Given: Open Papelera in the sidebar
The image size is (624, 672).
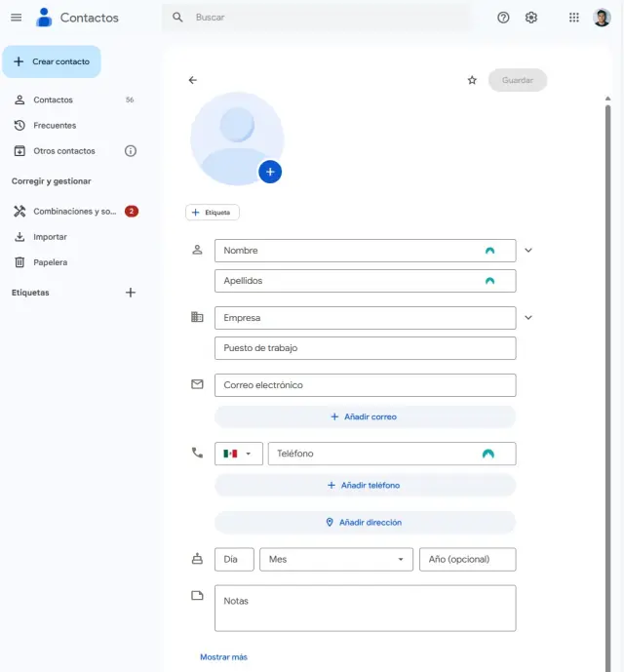Looking at the screenshot, I should (x=50, y=262).
